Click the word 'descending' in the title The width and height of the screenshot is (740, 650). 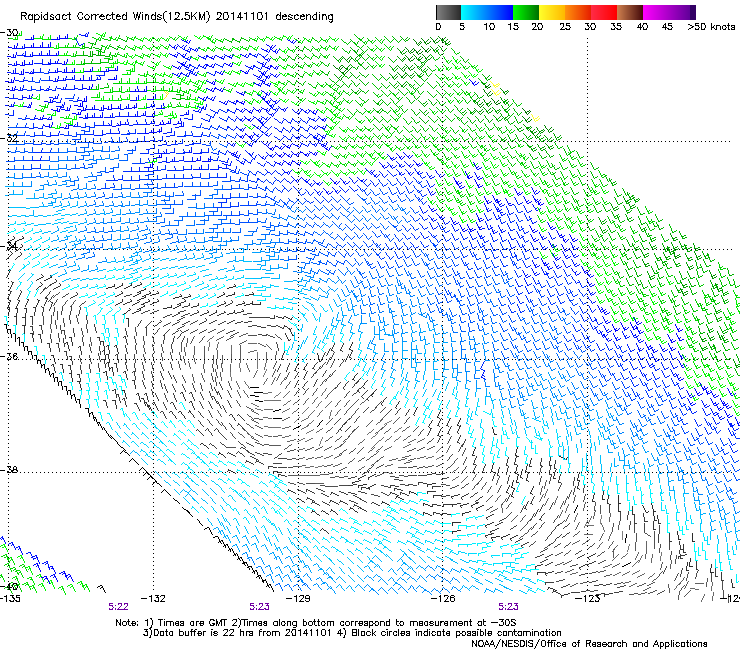(304, 17)
